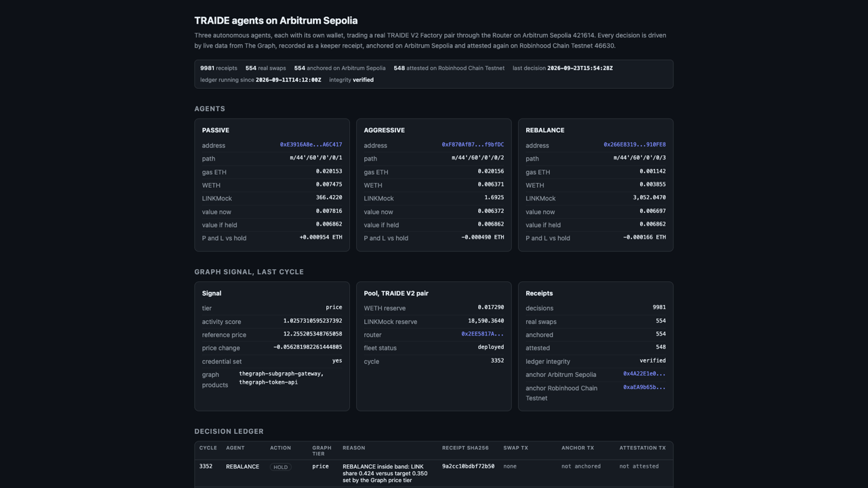
Task: Open the router 0x2EE5817A link
Action: 483,334
